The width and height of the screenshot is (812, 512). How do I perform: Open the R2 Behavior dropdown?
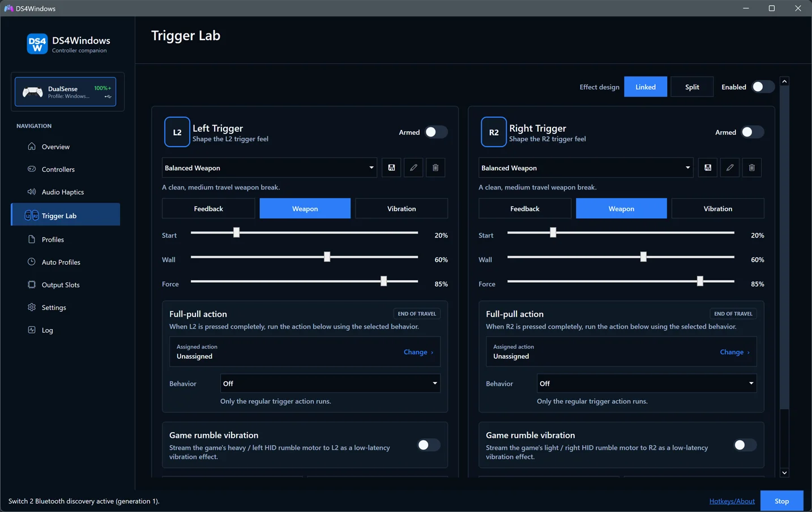point(647,383)
